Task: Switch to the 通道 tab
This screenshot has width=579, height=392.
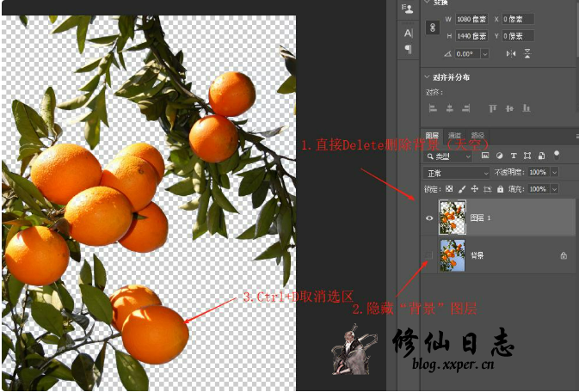Action: [454, 136]
